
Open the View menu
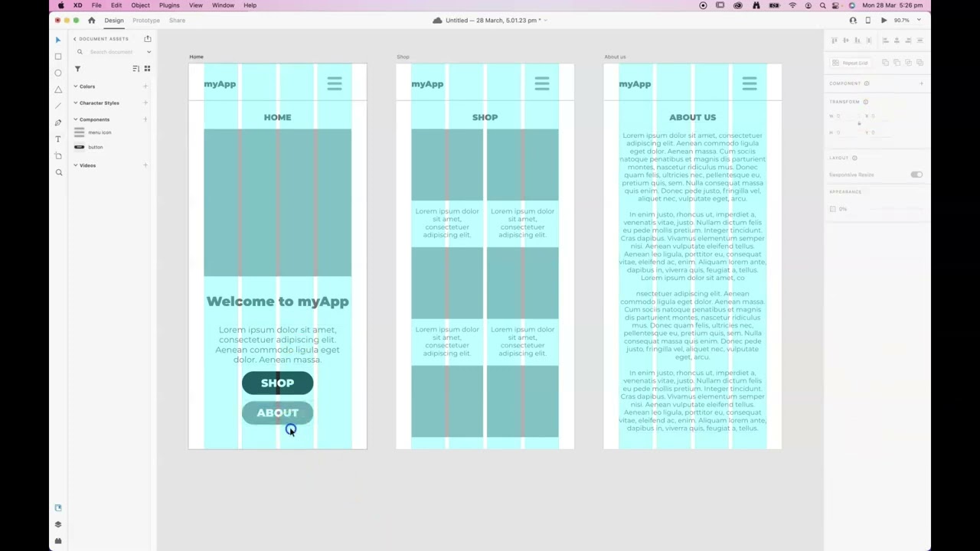(196, 5)
